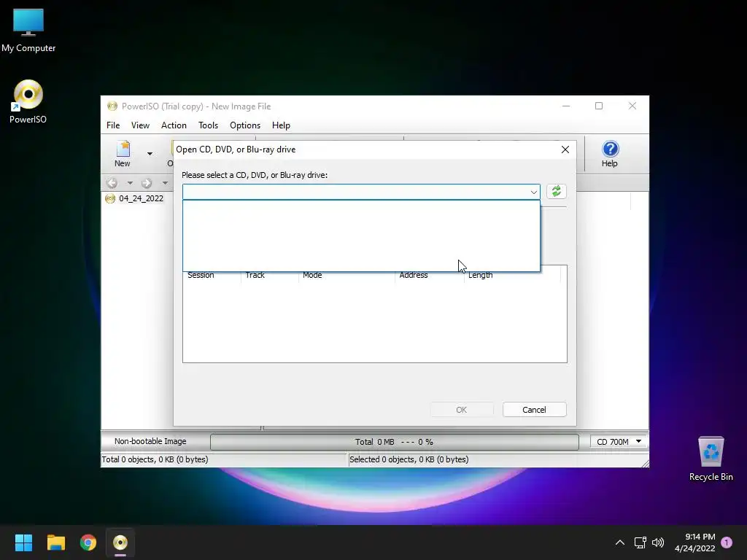The width and height of the screenshot is (747, 560).
Task: Click the open dropdown list area for drives
Action: 362,236
